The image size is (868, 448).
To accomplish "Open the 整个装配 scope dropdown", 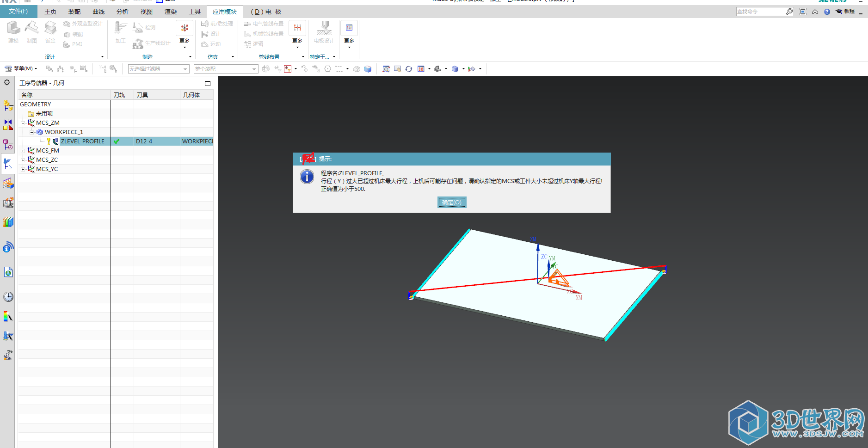I will (226, 69).
